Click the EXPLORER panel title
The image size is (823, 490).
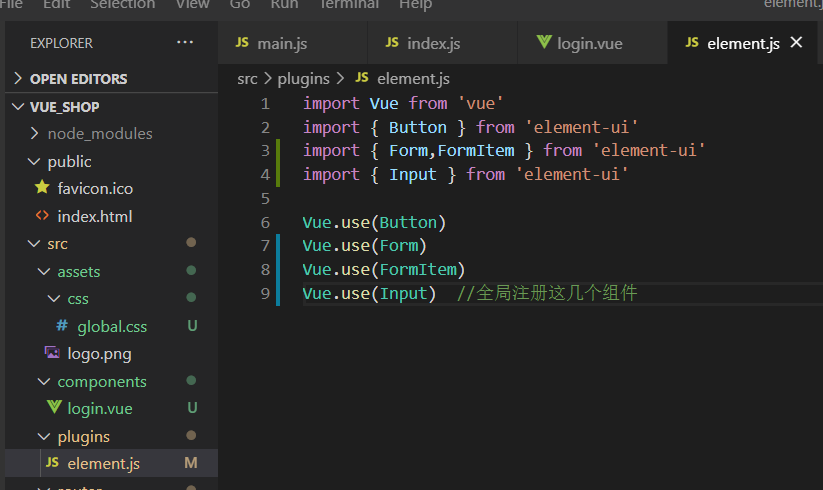tap(61, 43)
